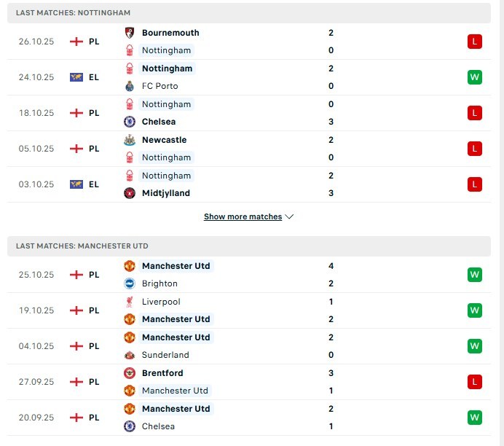Screen dimensions: 504x446
Task: Click the England flag on 19.10.25 row
Action: [x=76, y=310]
